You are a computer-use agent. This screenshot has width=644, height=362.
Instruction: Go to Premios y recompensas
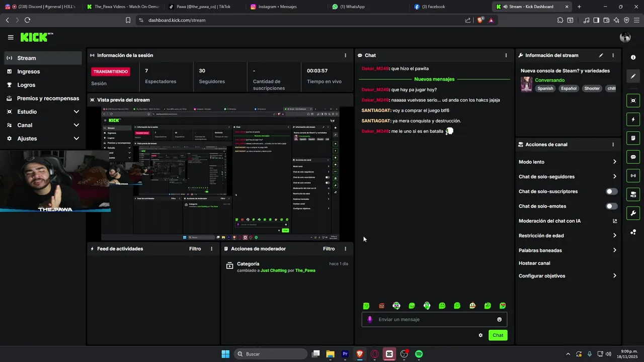(43, 99)
